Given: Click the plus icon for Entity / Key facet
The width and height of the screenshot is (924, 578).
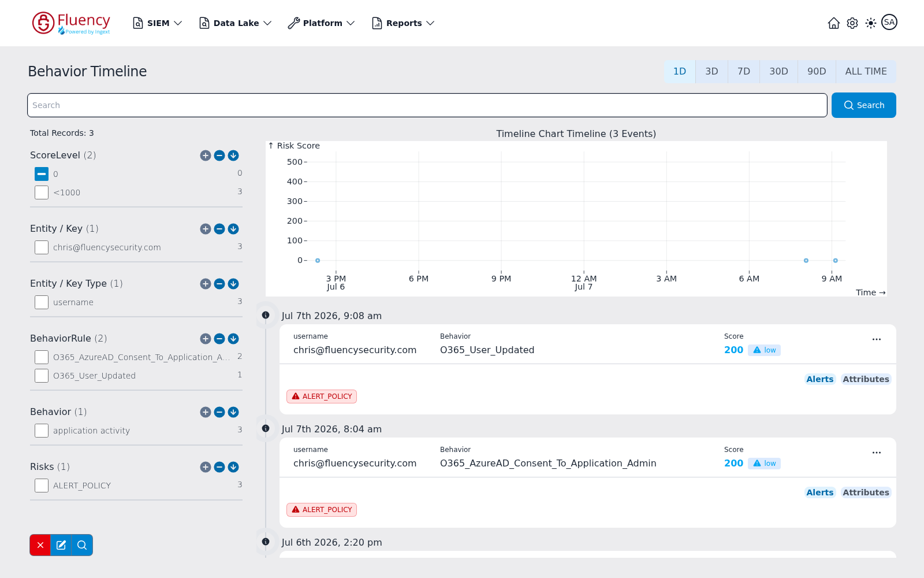Looking at the screenshot, I should click(206, 229).
